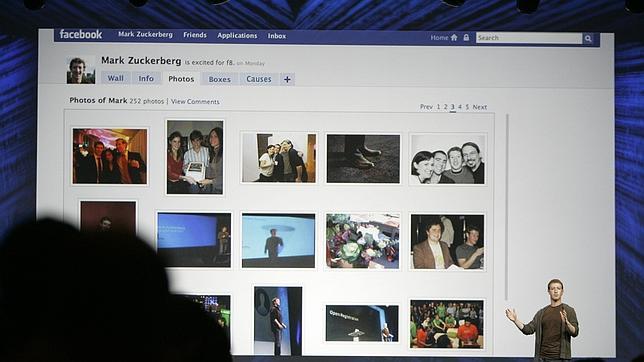Viewport: 644px width, 362px height.
Task: Switch to the Boxes tab
Action: pyautogui.click(x=219, y=79)
